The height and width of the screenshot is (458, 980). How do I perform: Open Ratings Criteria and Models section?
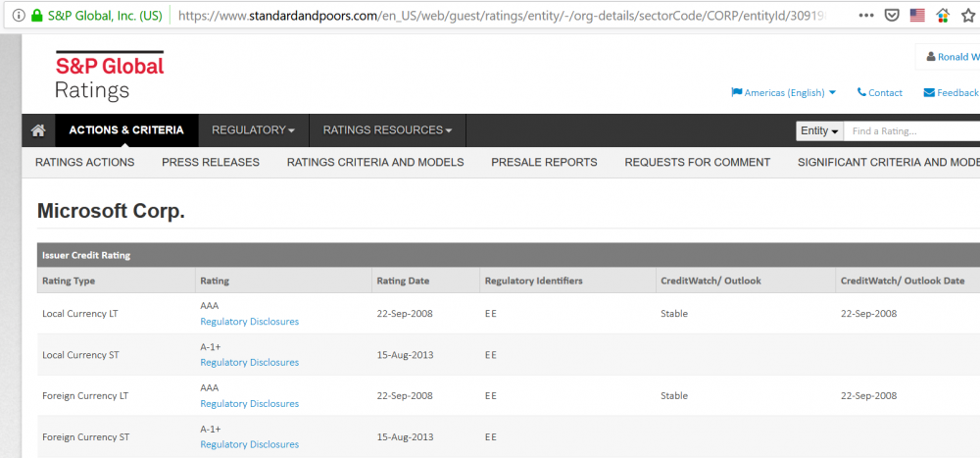click(x=375, y=162)
